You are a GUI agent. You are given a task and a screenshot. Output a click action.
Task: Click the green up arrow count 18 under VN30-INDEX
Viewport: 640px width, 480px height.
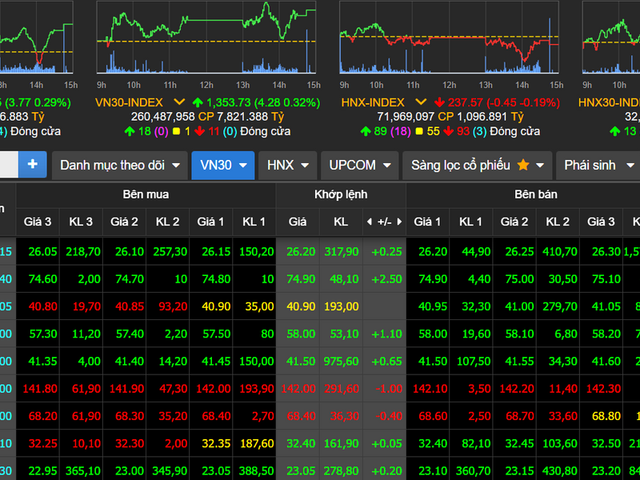[137, 131]
